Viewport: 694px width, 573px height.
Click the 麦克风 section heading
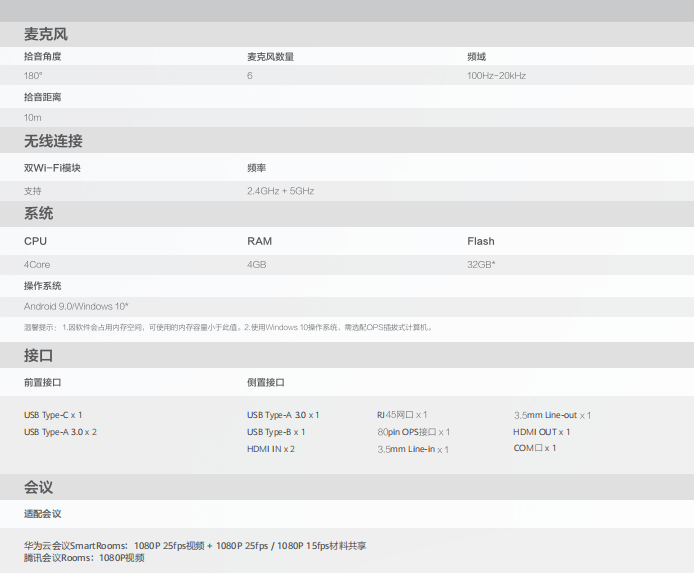46,34
